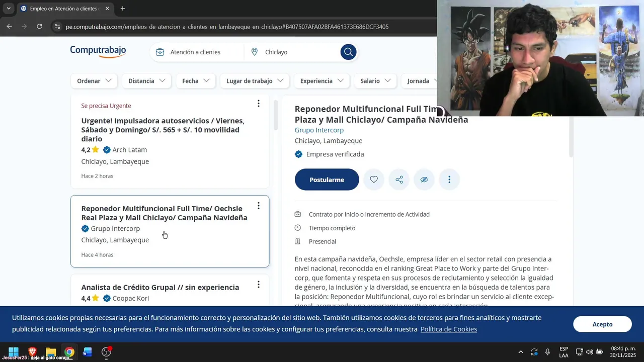Expand the Distancia filter dropdown
This screenshot has height=362, width=644.
(146, 81)
